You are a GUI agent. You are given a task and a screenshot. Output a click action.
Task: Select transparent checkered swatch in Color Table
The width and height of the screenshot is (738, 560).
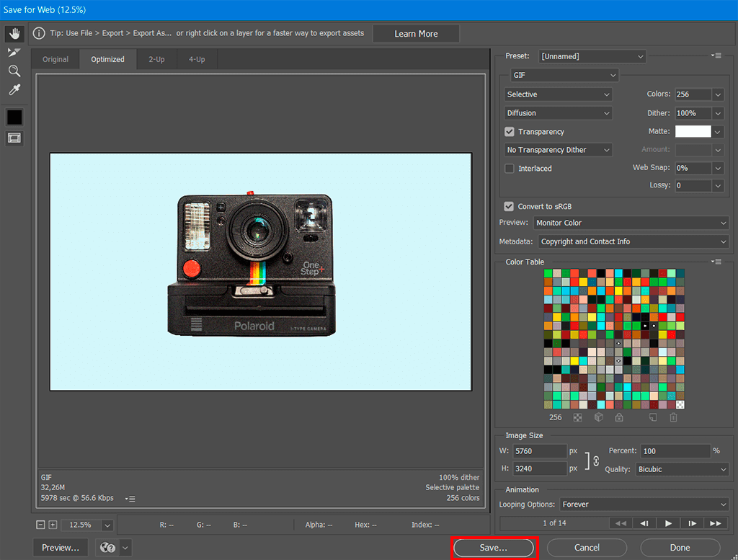(680, 404)
